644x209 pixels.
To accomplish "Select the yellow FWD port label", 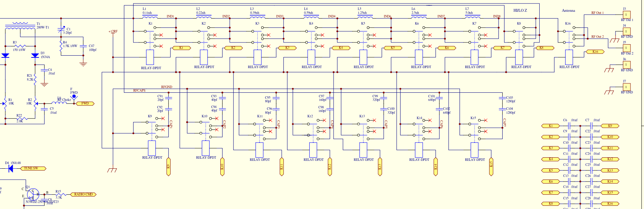I will [x=85, y=103].
